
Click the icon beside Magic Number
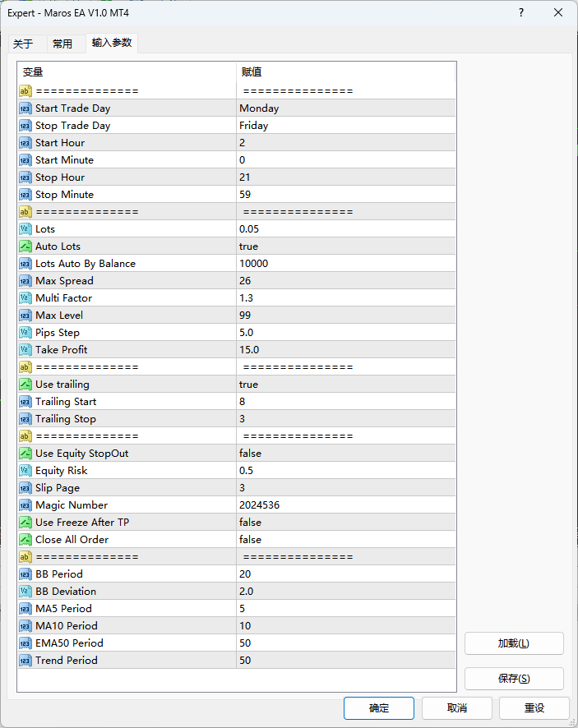[25, 505]
